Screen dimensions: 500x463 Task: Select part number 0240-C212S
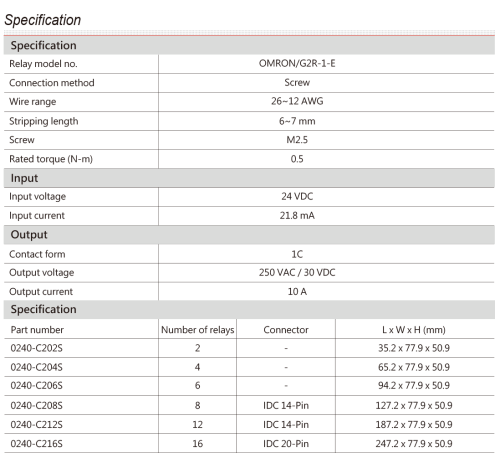pos(36,424)
